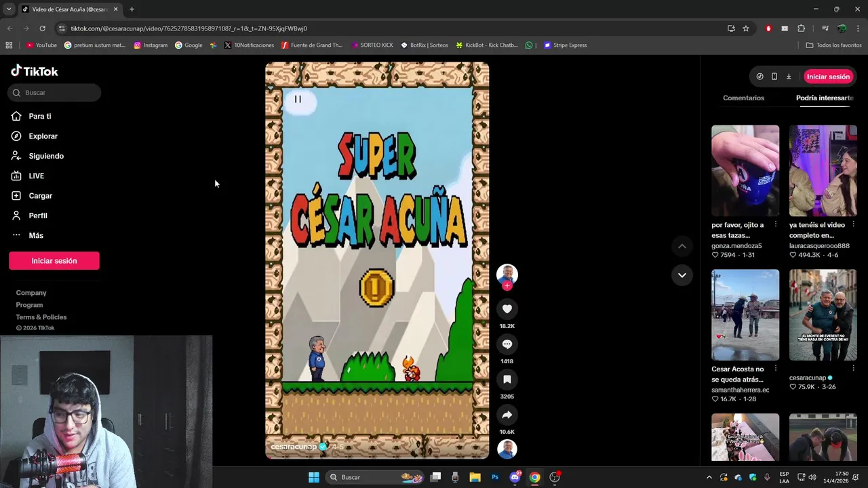Open a new Chrome tab
The width and height of the screenshot is (868, 488).
132,9
